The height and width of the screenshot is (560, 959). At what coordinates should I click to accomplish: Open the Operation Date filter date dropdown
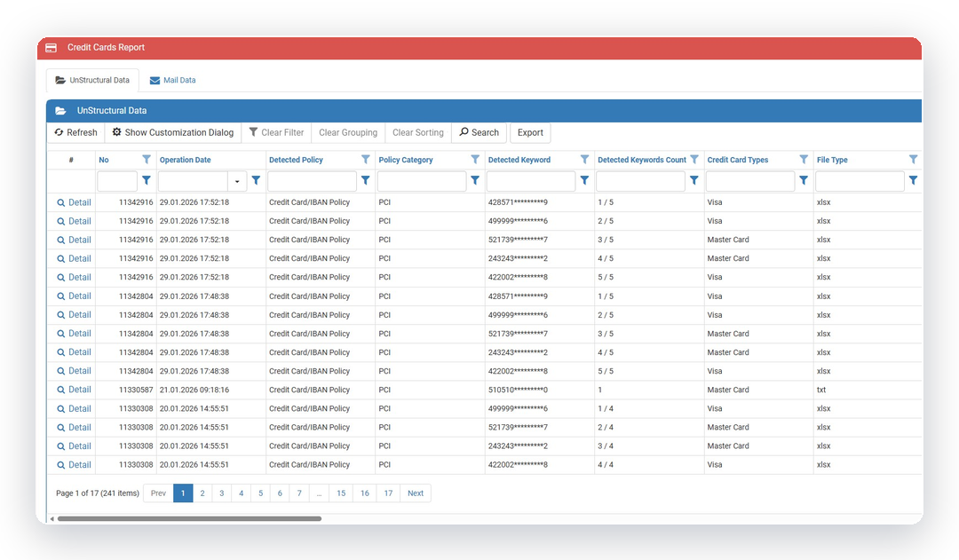pos(237,181)
